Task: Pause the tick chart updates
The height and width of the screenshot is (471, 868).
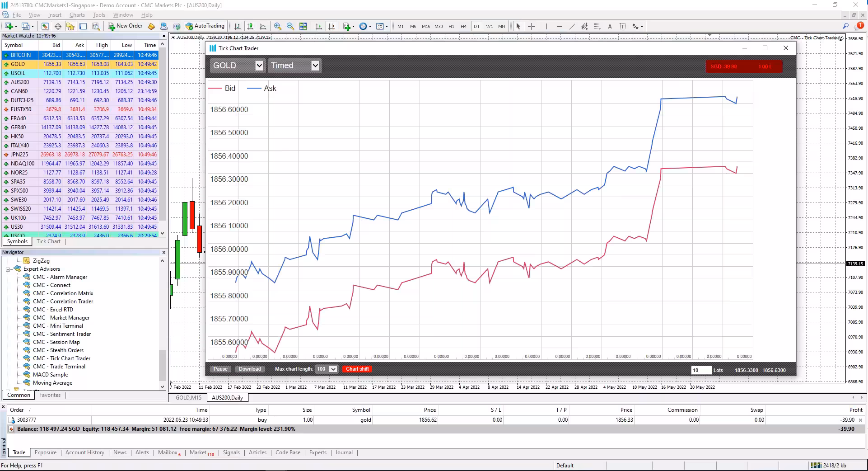Action: point(220,369)
